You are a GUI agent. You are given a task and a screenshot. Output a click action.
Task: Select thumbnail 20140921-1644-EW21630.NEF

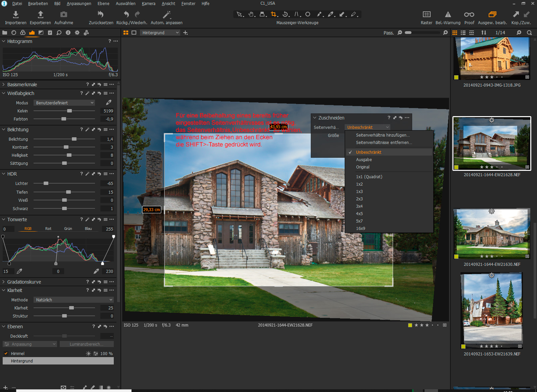click(x=492, y=234)
